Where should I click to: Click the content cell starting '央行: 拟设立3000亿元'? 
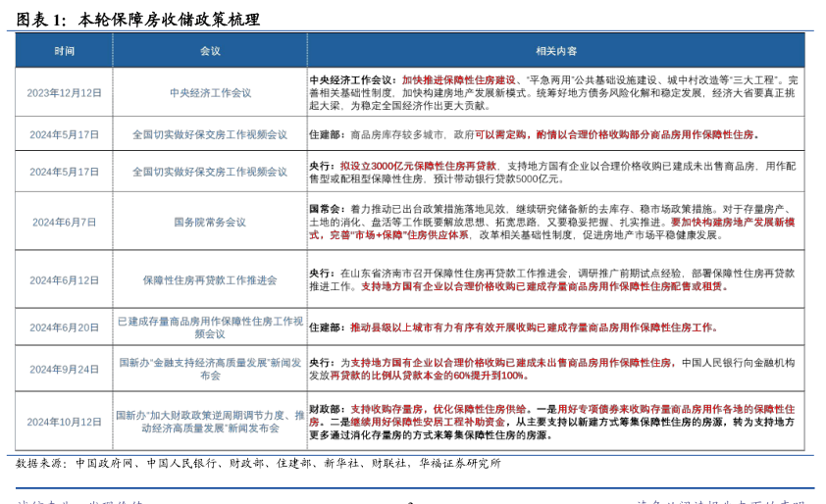556,173
